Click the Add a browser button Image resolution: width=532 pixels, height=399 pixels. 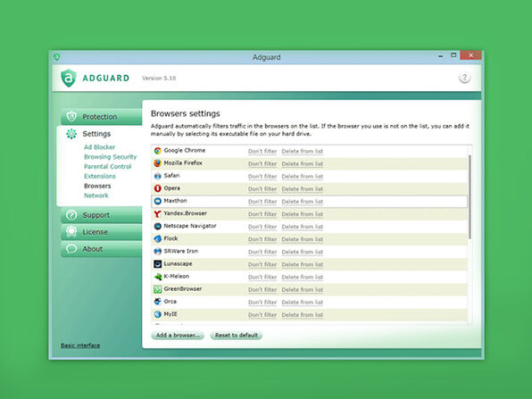click(178, 336)
